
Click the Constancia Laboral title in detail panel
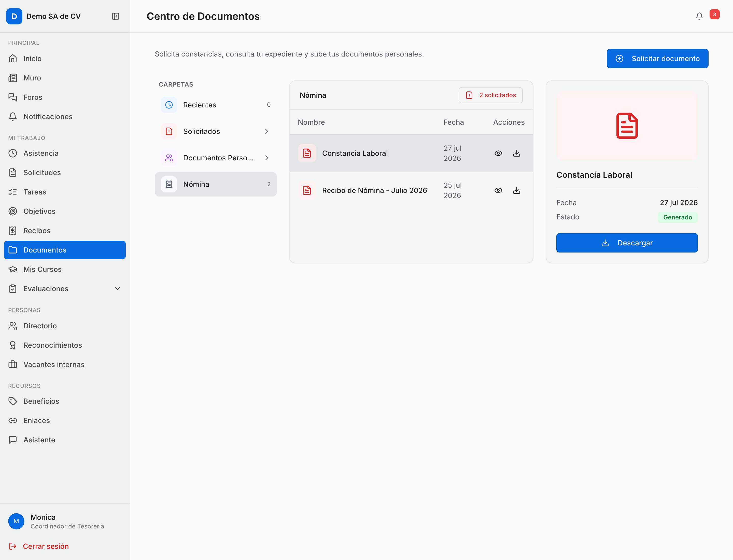point(594,175)
